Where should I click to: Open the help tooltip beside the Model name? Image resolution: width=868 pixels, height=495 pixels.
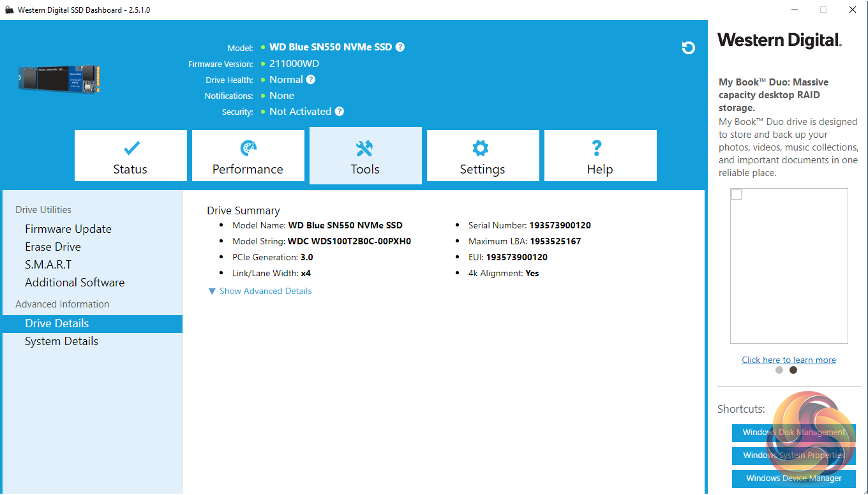tap(400, 47)
